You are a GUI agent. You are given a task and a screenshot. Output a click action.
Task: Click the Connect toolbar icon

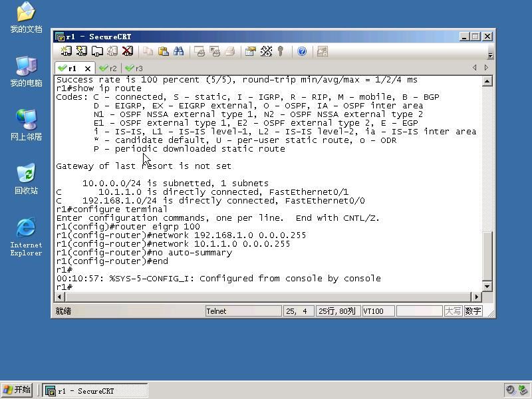click(x=66, y=51)
